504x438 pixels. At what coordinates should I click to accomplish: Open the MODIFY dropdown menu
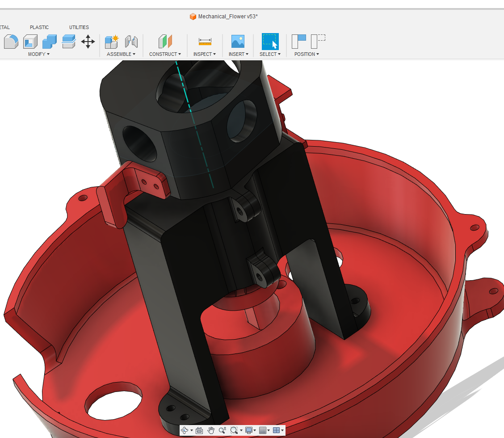(x=38, y=54)
